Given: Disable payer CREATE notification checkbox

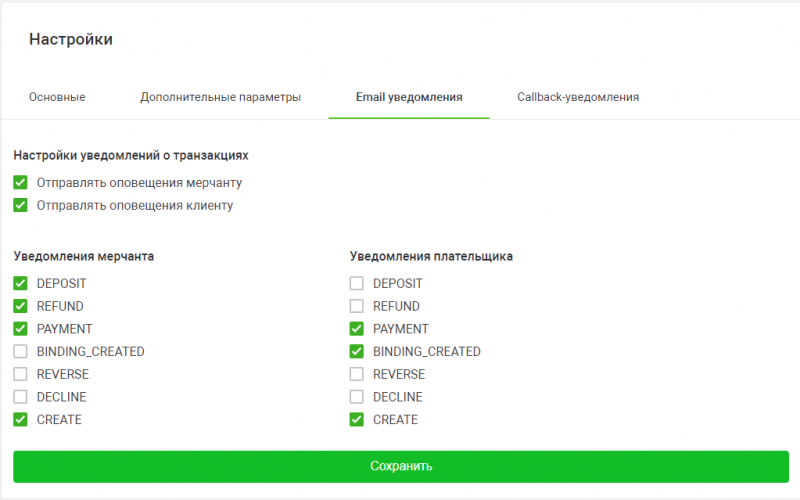Looking at the screenshot, I should (x=357, y=419).
